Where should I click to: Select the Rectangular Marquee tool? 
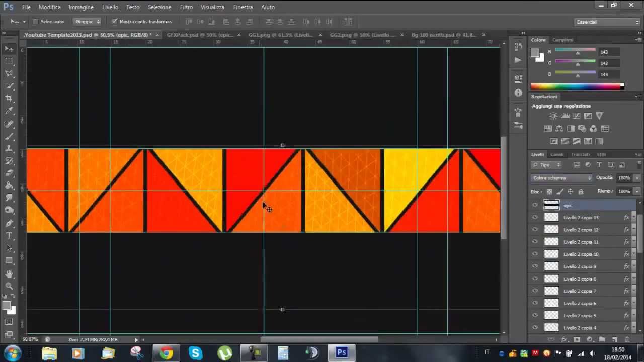tap(9, 61)
